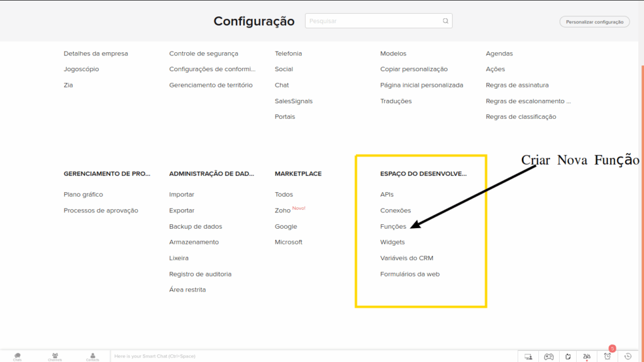Open the screen-with-person icon in bottom bar
The height and width of the screenshot is (362, 644).
click(528, 357)
